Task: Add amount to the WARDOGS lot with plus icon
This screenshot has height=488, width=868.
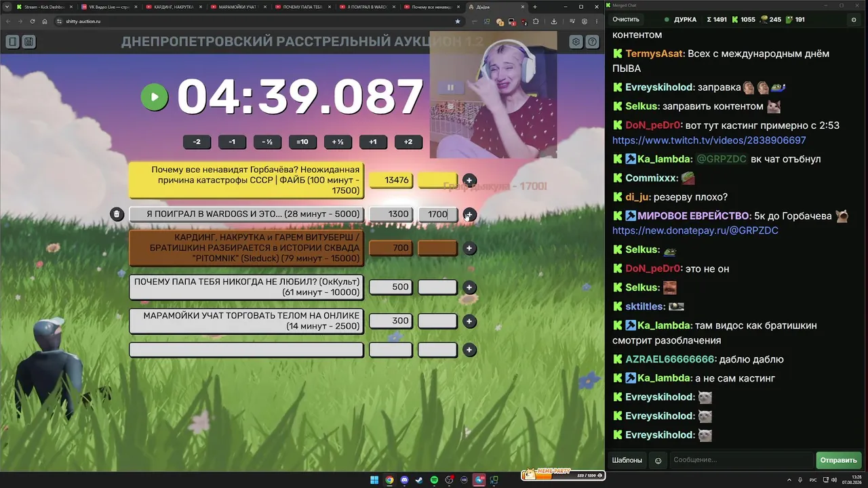Action: click(469, 214)
